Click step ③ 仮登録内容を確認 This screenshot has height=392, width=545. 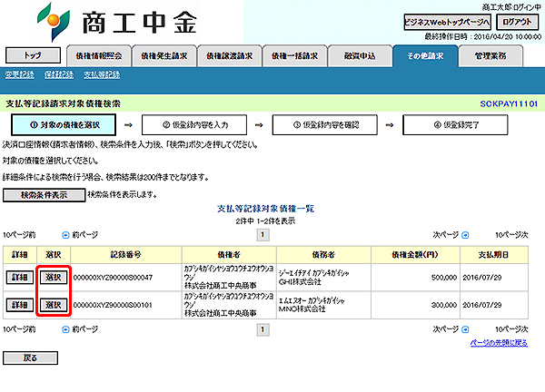tap(325, 125)
